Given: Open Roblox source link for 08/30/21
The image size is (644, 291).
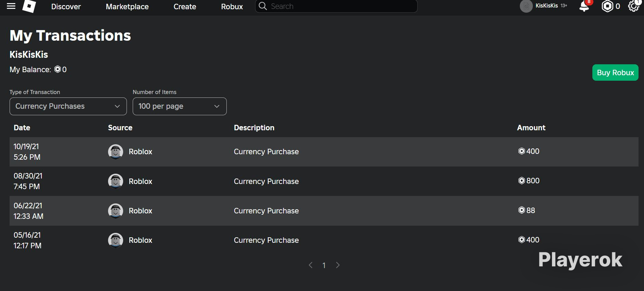Looking at the screenshot, I should pyautogui.click(x=140, y=181).
